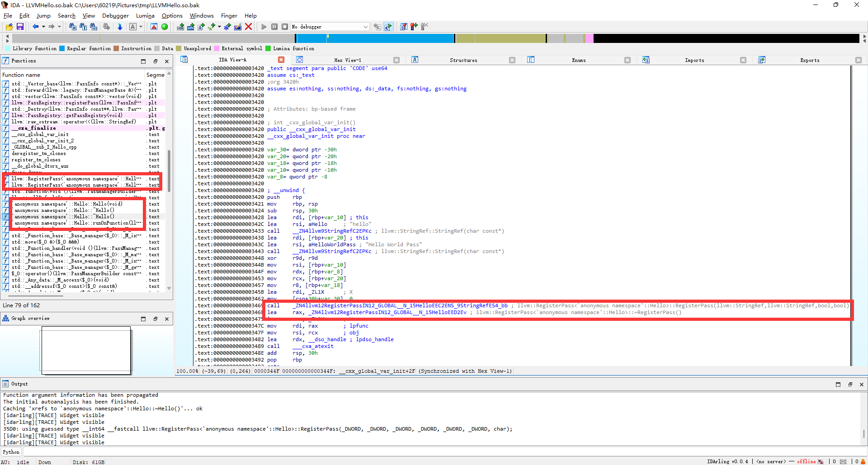Click the open file folder icon

pyautogui.click(x=9, y=27)
